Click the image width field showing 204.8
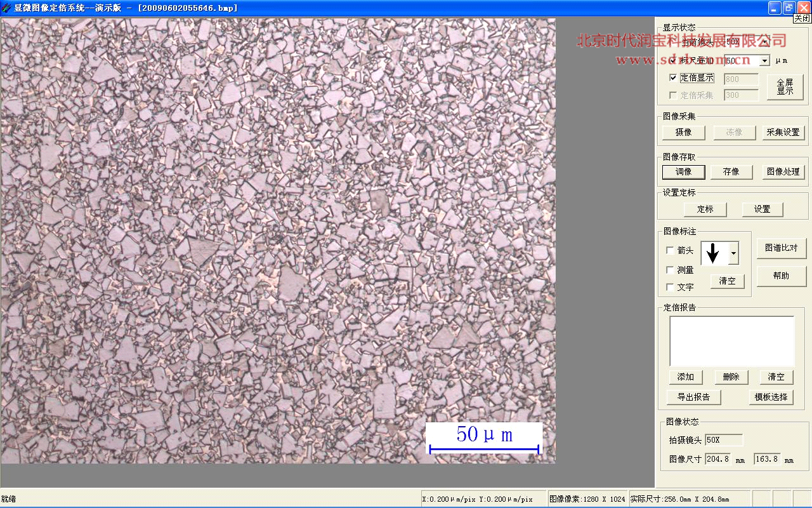This screenshot has width=812, height=508. 717,458
